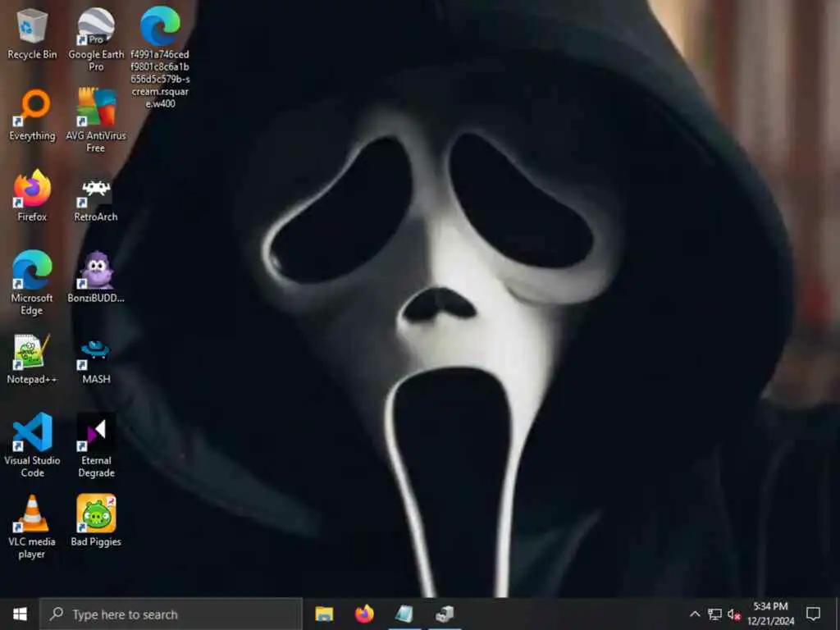The width and height of the screenshot is (840, 630).
Task: Open File Explorer from the taskbar
Action: point(324,614)
